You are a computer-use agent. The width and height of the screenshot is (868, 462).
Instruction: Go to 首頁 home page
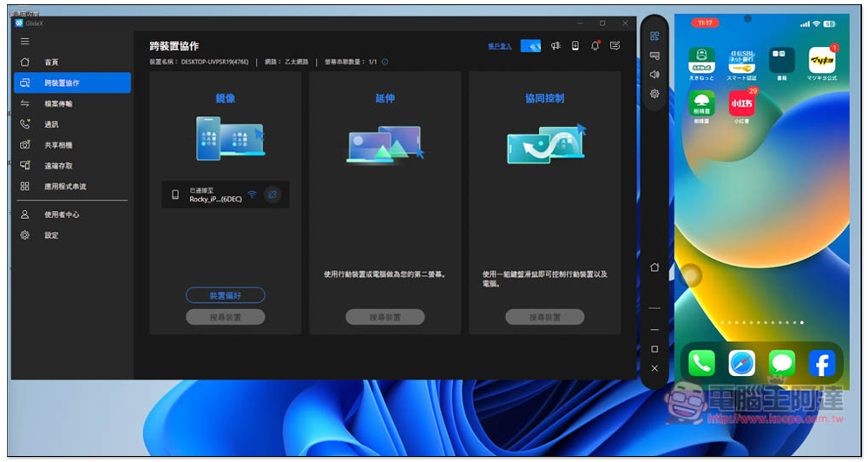pyautogui.click(x=73, y=62)
